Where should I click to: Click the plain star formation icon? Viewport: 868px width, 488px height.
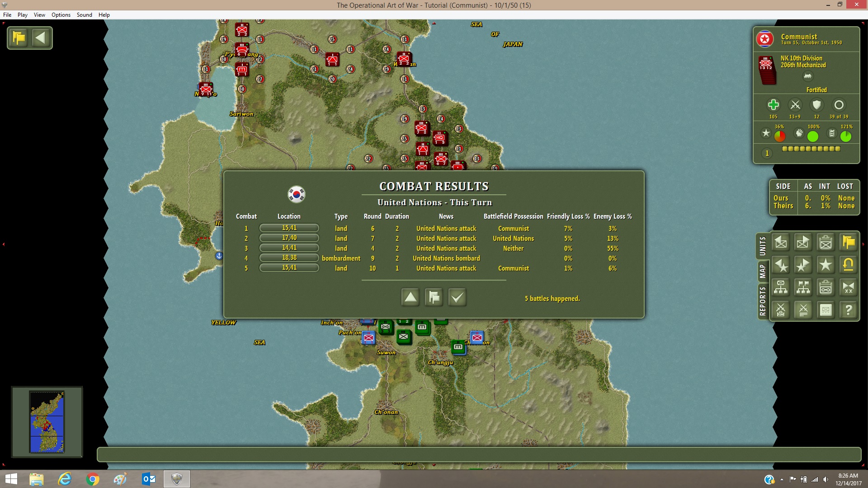click(826, 265)
